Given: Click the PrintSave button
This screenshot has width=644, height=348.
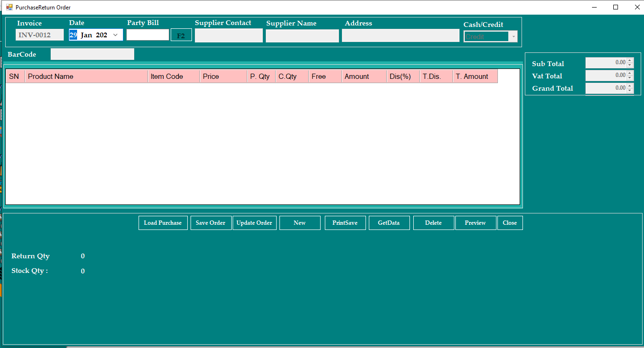Looking at the screenshot, I should click(345, 223).
